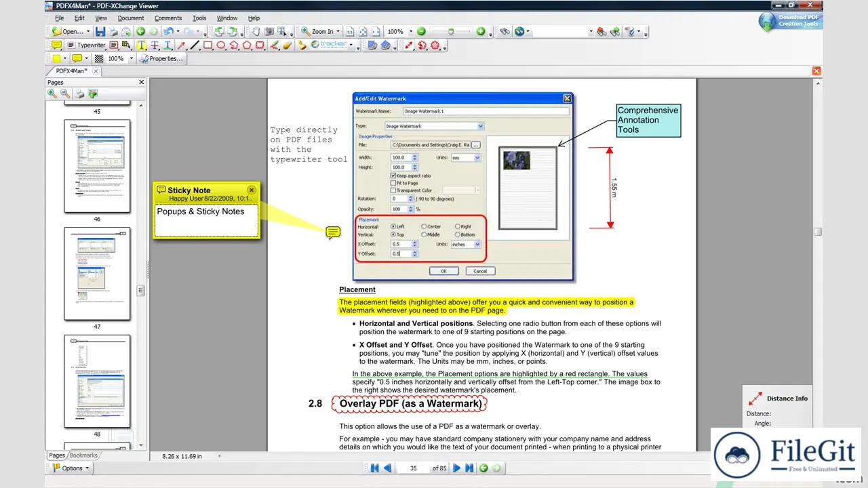868x488 pixels.
Task: Open the Edit menu
Action: click(79, 18)
